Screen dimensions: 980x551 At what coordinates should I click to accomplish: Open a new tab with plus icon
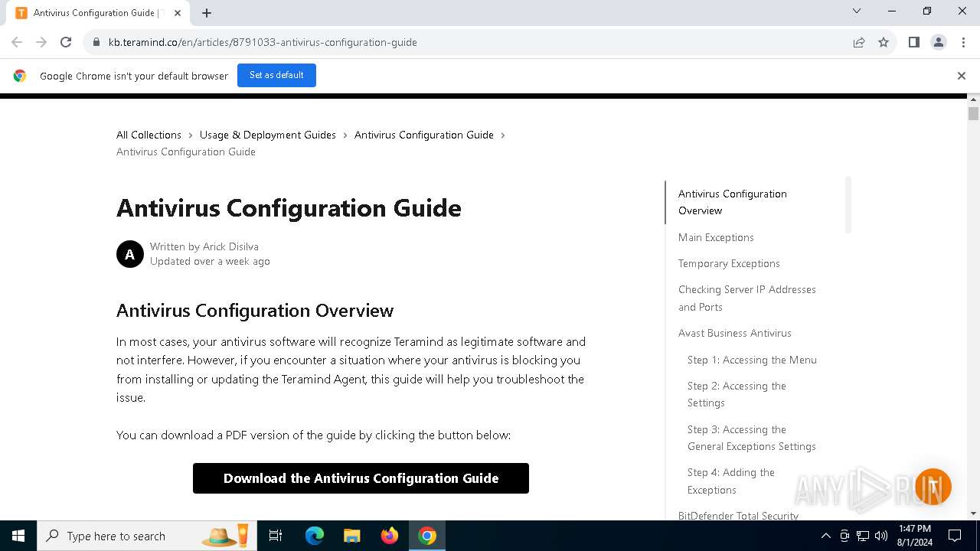pos(207,13)
